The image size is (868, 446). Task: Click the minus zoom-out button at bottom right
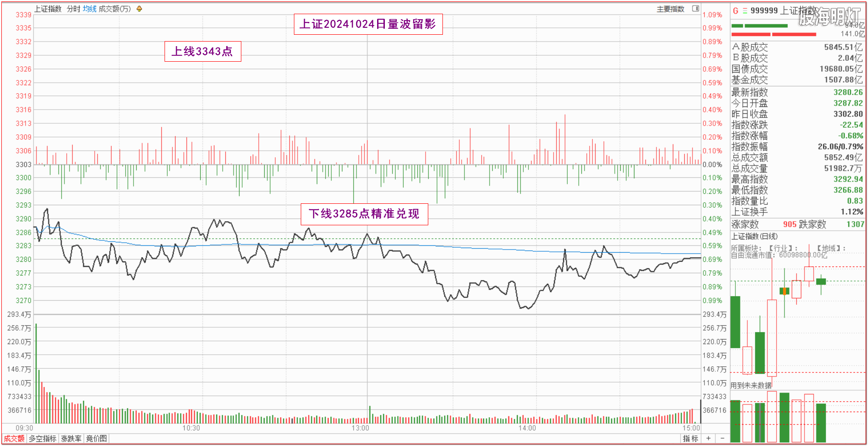click(722, 438)
